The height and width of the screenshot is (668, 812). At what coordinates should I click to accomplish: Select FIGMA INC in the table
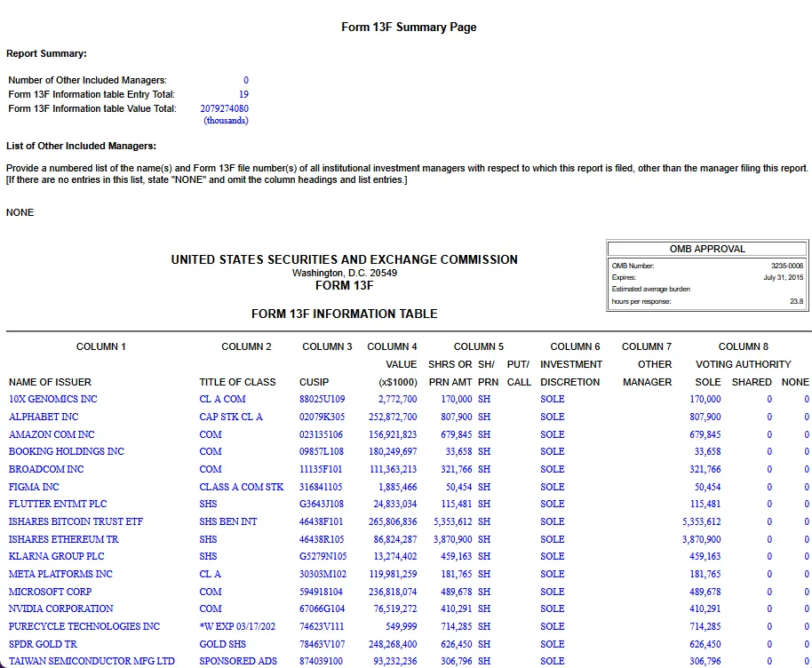tap(34, 487)
